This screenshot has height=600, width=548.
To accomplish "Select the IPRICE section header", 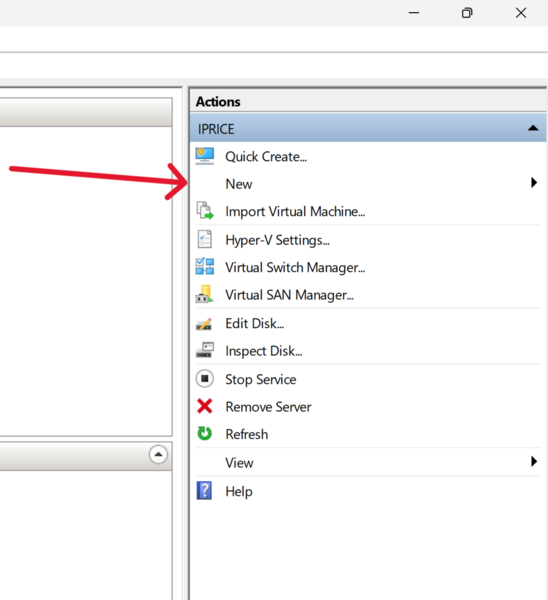I will (x=368, y=129).
